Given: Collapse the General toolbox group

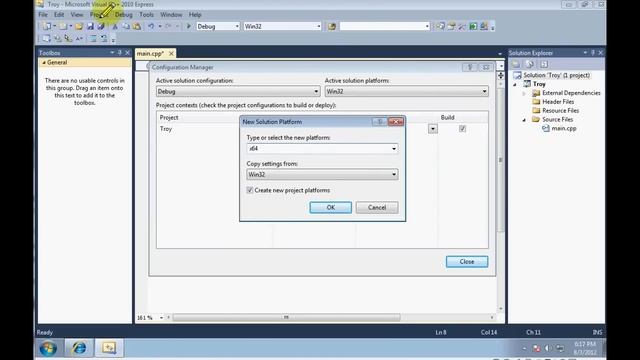Looking at the screenshot, I should (44, 62).
